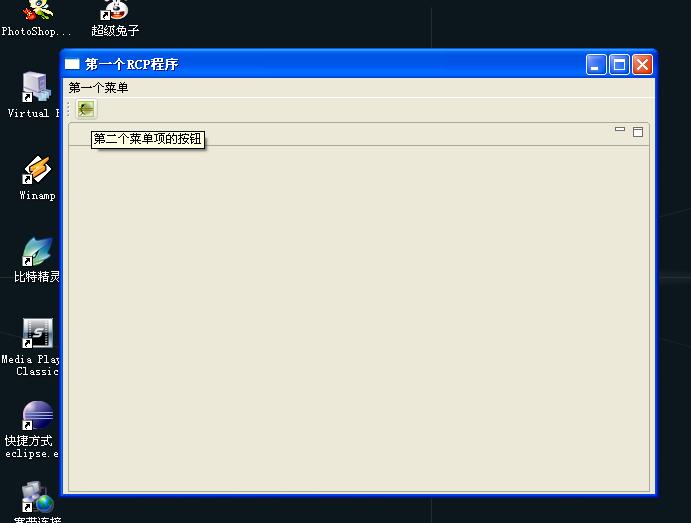Minimize the view panel inside RCP window
Image resolution: width=691 pixels, height=523 pixels.
pos(620,130)
